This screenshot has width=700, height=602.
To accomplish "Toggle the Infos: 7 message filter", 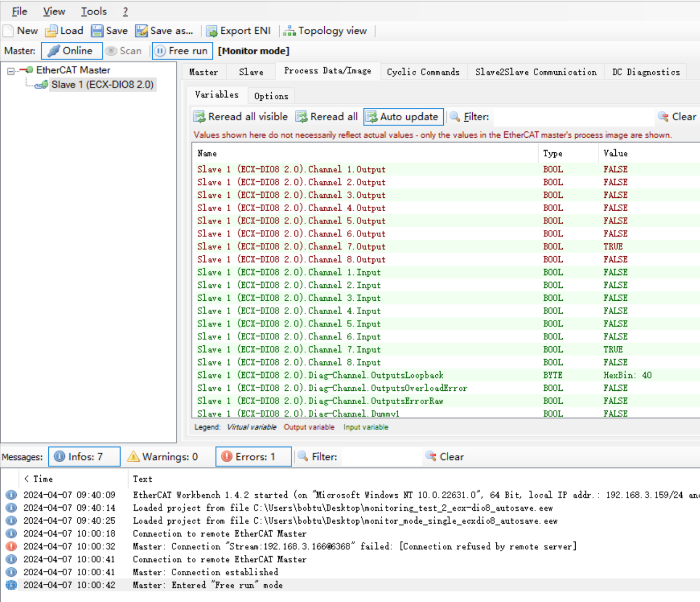I will coord(84,457).
